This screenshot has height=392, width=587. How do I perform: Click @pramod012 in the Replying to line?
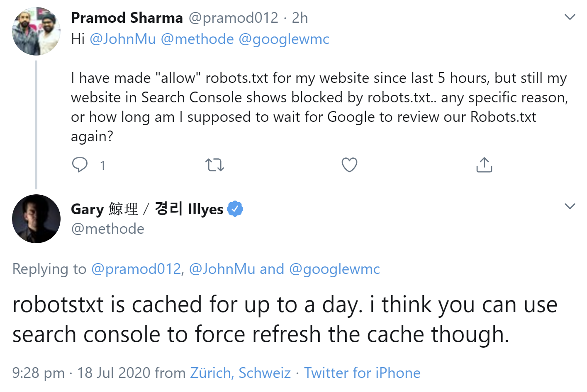click(136, 269)
